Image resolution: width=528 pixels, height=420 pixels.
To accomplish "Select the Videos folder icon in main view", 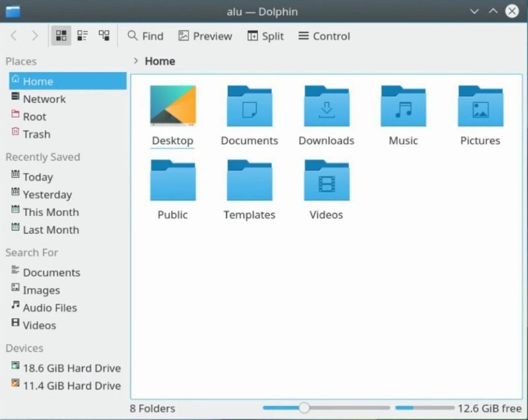I will point(327,180).
